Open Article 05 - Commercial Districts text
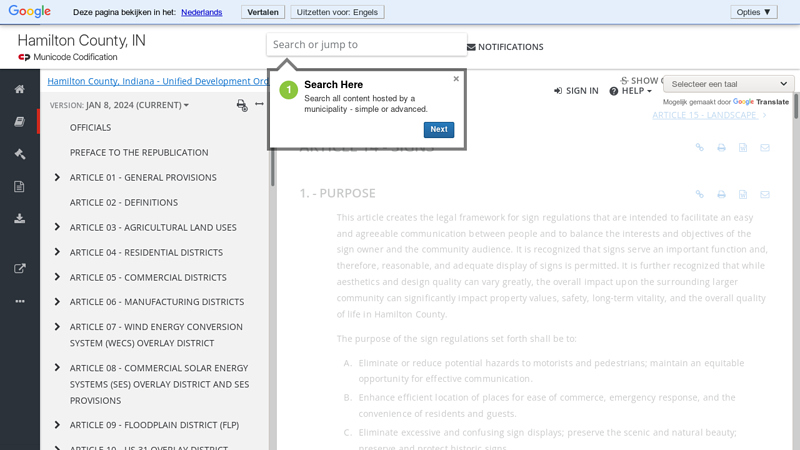 point(148,278)
